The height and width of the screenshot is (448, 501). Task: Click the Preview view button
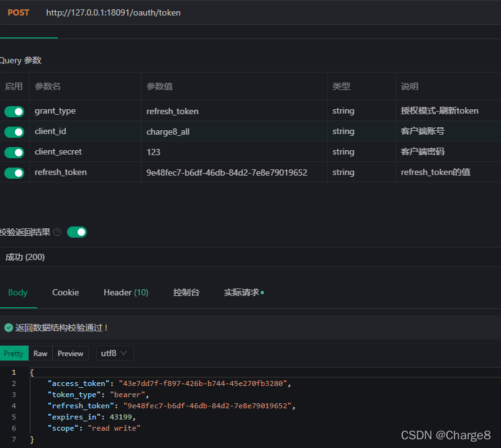[x=70, y=353]
